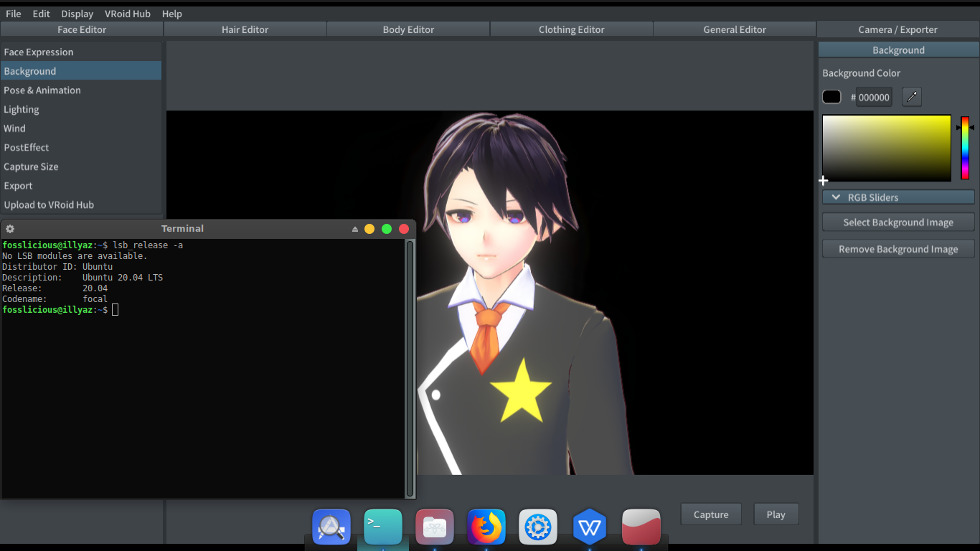Open the Display menu
Screen dimensions: 980x551
point(77,13)
